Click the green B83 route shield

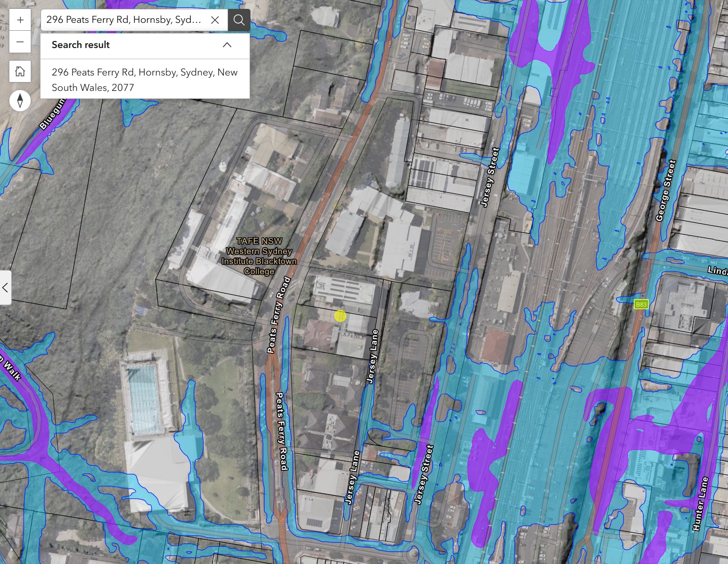coord(641,304)
